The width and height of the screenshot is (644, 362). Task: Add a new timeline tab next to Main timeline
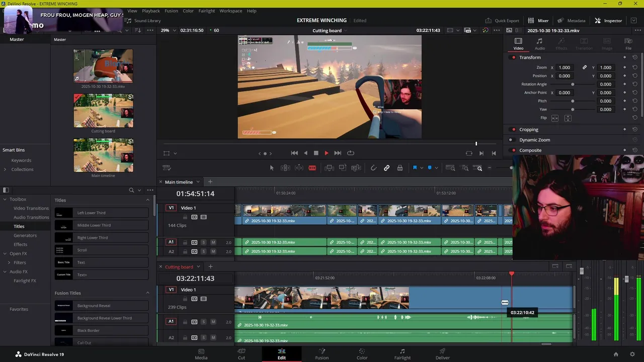coord(210,182)
